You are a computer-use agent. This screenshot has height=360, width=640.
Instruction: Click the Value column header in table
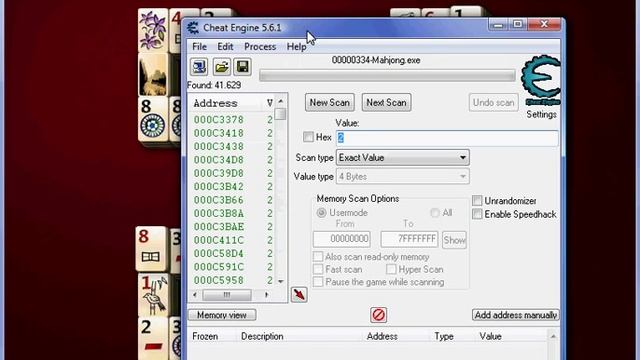[x=490, y=336]
